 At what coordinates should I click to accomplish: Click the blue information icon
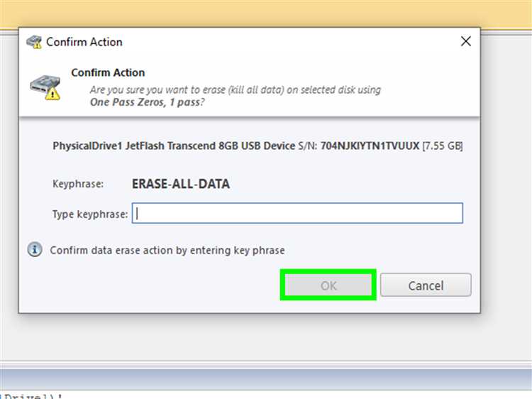pos(34,250)
